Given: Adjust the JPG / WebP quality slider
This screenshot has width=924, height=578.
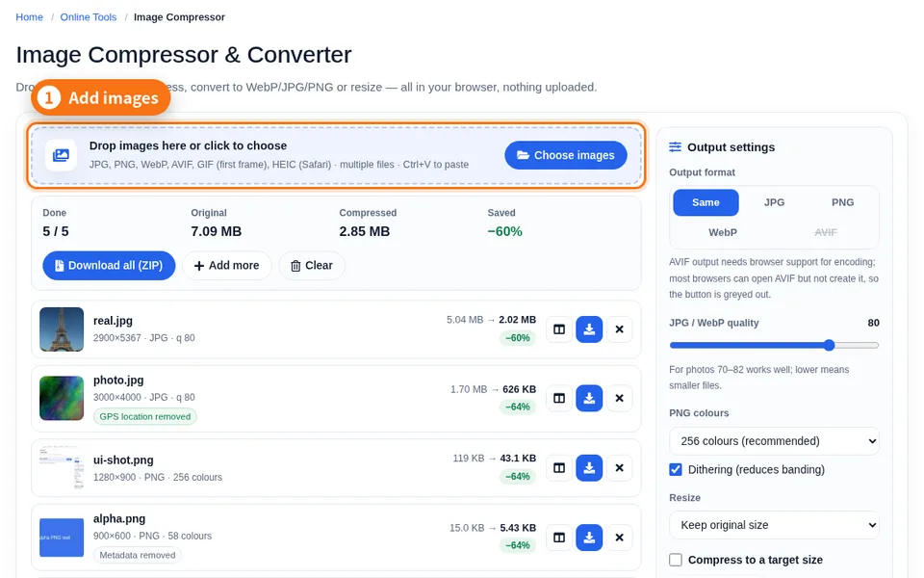Looking at the screenshot, I should [x=774, y=345].
